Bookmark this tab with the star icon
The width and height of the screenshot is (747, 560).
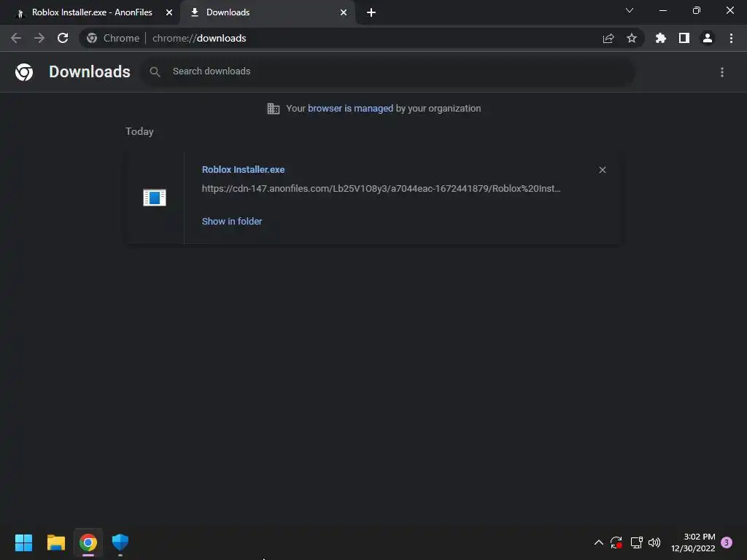632,38
